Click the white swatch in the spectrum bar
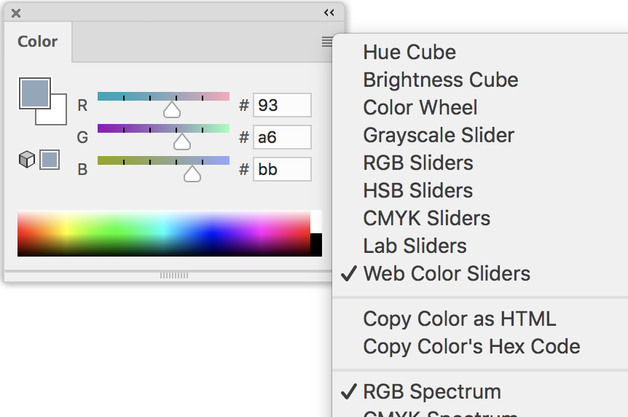 coord(316,221)
